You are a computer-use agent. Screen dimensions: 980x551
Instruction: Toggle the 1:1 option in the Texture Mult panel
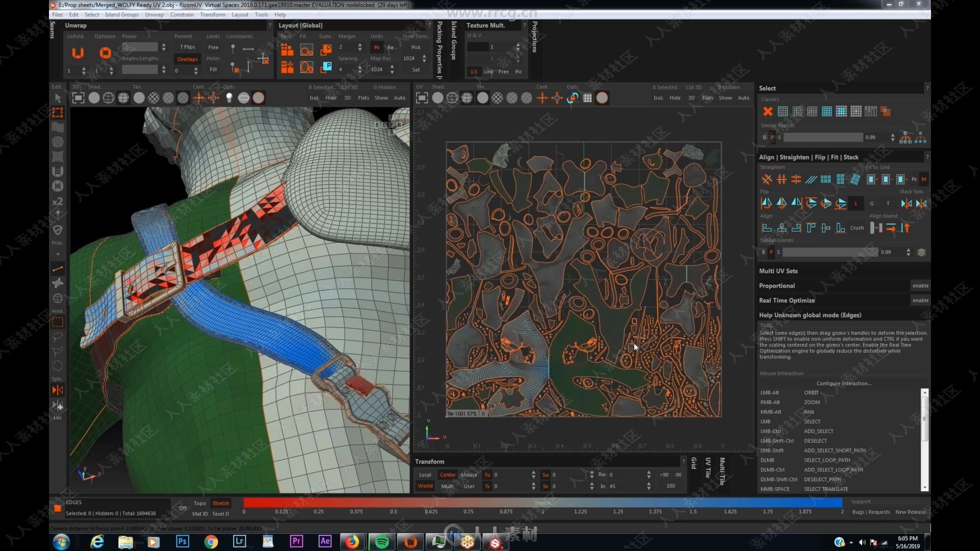click(x=474, y=71)
